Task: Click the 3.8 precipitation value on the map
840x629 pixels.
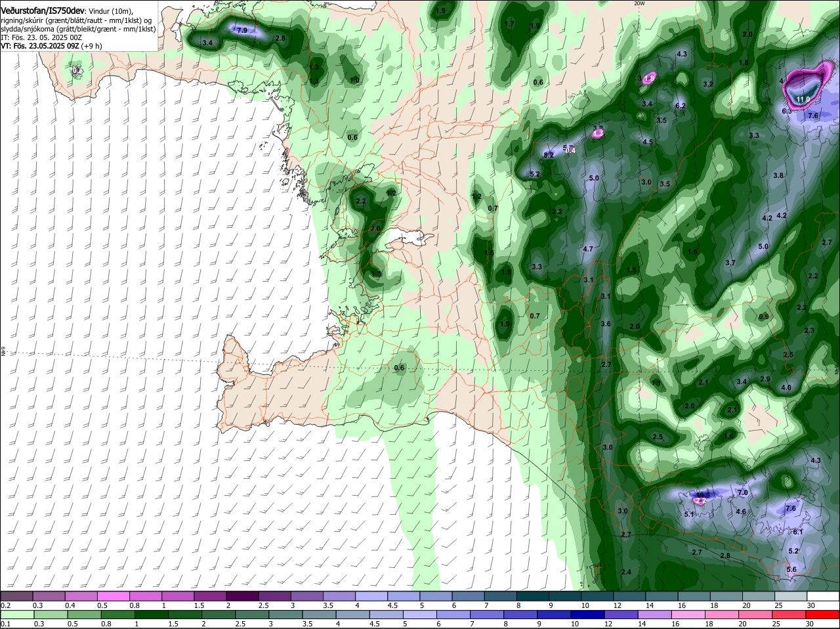Action: (778, 175)
